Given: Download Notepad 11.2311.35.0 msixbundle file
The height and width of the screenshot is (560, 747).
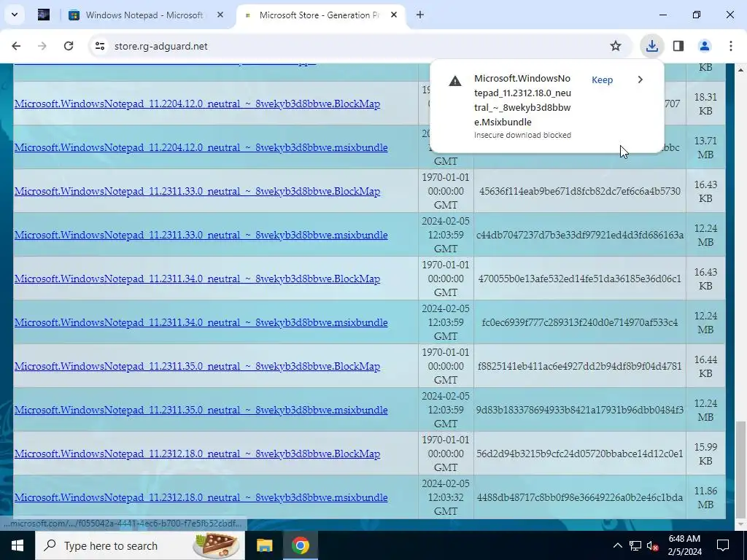Looking at the screenshot, I should click(201, 411).
